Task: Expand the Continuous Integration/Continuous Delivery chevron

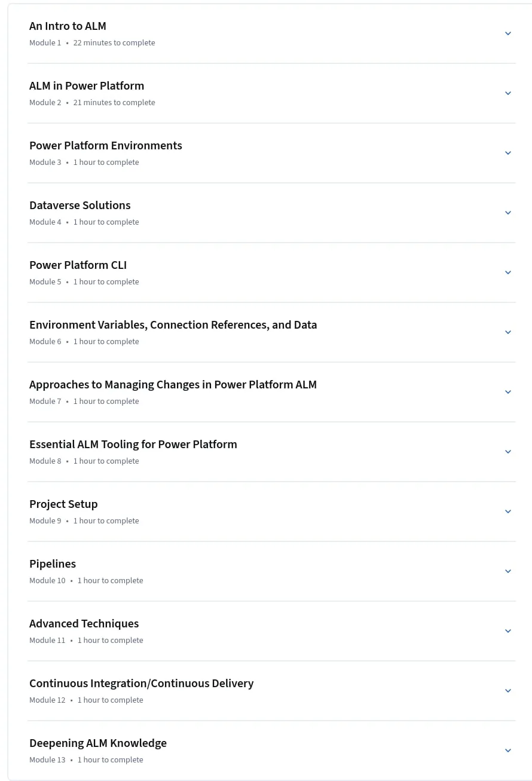Action: pos(508,691)
